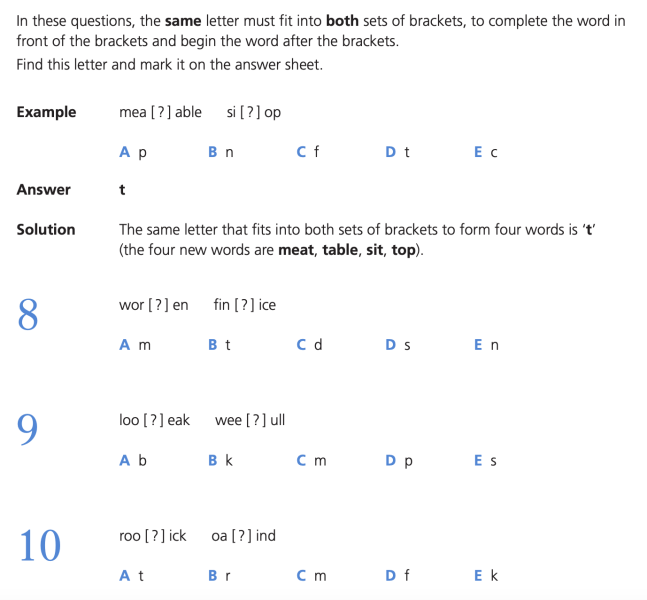The height and width of the screenshot is (600, 647).
Task: Choose option E 'n' for question 8
Action: tap(486, 345)
